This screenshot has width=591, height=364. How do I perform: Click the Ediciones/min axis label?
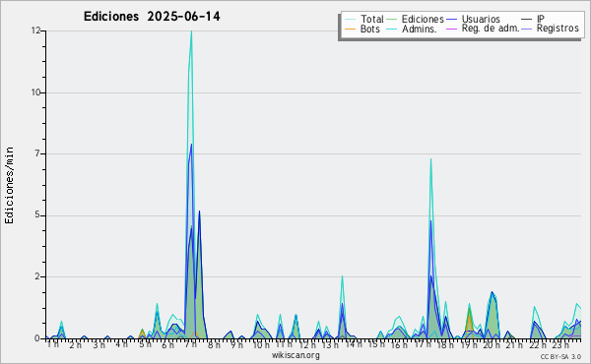click(x=9, y=185)
